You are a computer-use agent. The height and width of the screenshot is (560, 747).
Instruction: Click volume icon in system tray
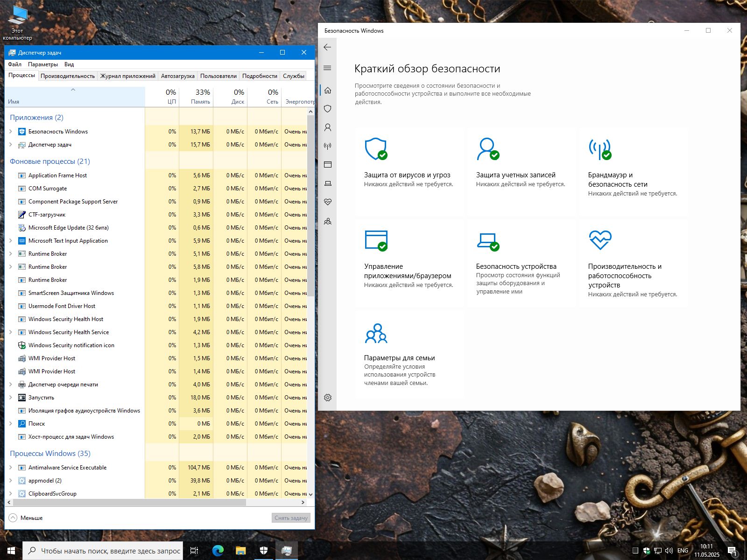(x=669, y=551)
